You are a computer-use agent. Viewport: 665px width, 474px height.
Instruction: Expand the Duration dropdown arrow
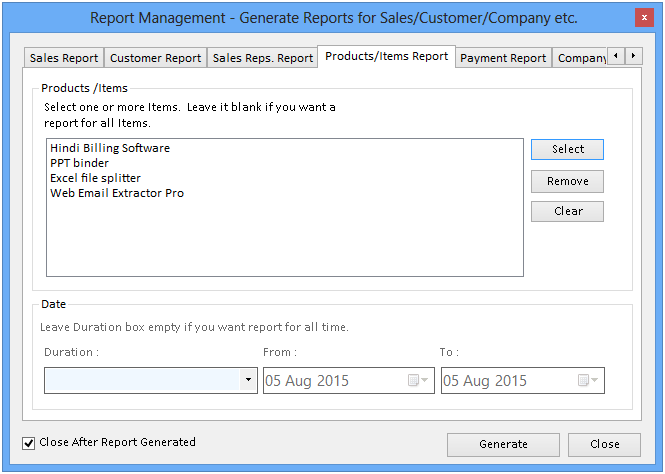coord(249,380)
